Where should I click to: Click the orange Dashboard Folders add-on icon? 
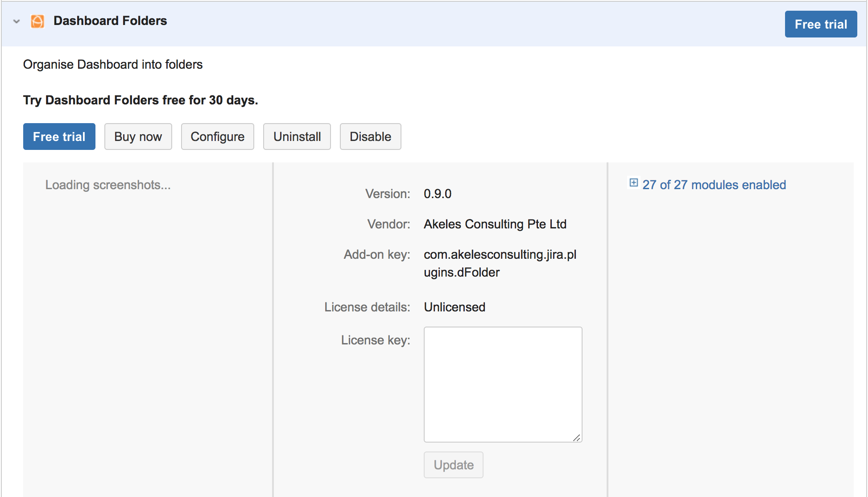(37, 21)
